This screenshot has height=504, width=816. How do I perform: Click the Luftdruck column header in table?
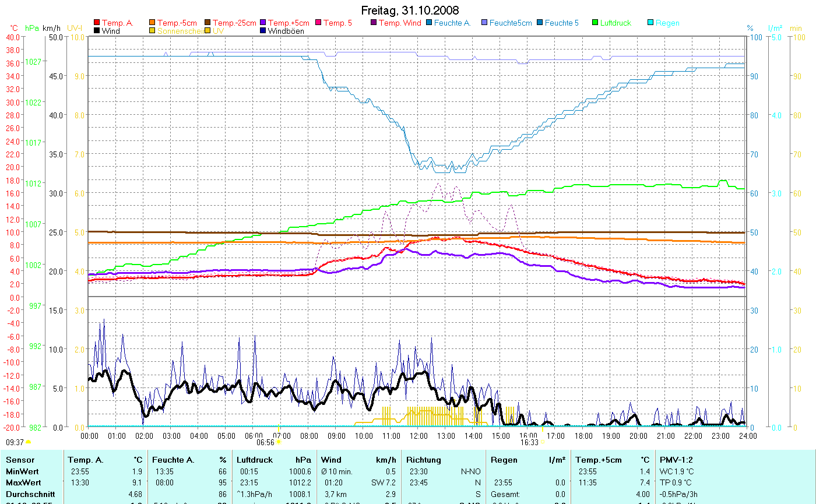[x=254, y=460]
